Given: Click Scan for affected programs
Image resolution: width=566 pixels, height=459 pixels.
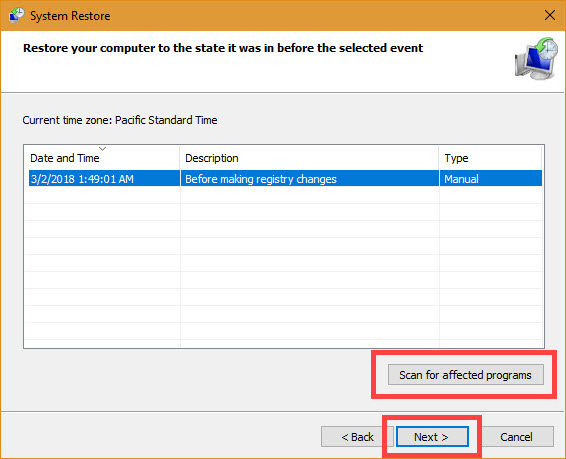Looking at the screenshot, I should (466, 375).
